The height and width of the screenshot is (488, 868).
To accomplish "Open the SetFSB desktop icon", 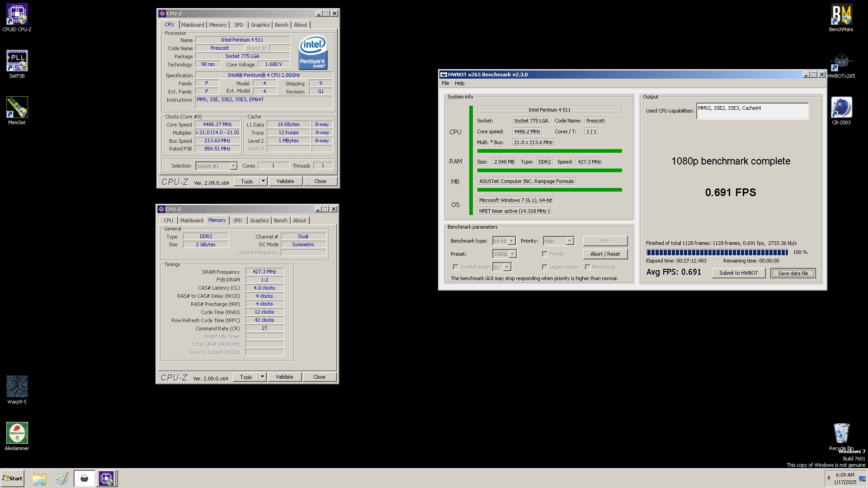I will 17,64.
